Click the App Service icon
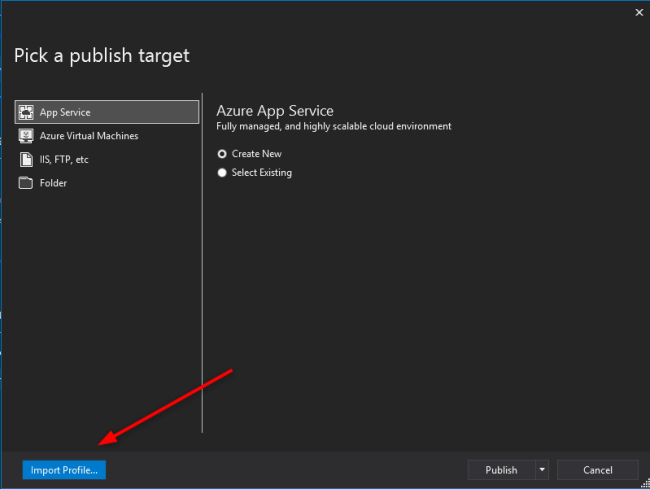Screen dimensions: 650x489 pos(27,112)
